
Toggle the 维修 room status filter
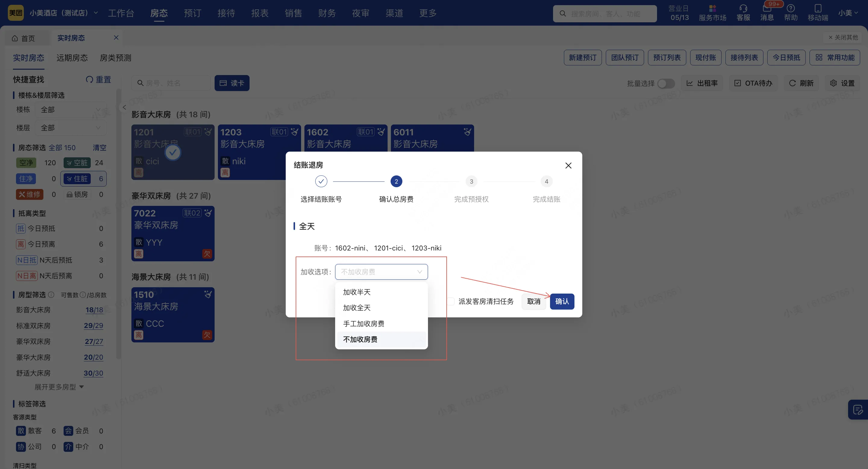30,194
